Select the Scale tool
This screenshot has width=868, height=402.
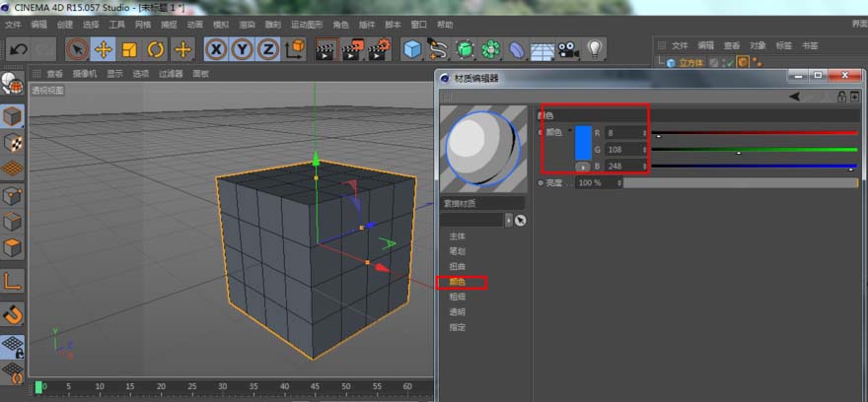click(129, 49)
